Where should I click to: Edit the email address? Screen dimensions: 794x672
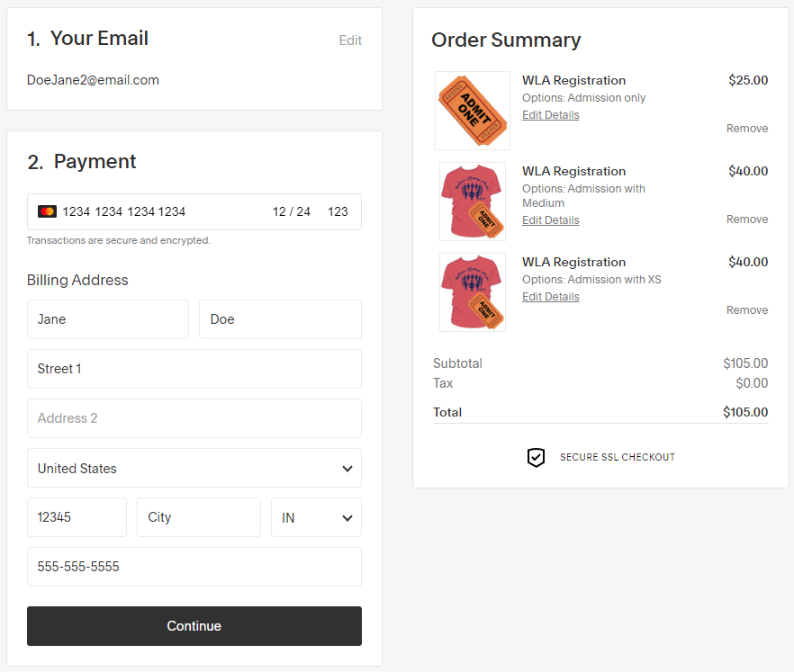pos(350,40)
